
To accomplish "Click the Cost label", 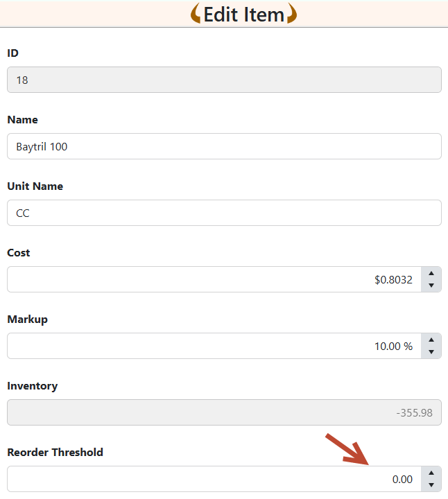I will [19, 253].
